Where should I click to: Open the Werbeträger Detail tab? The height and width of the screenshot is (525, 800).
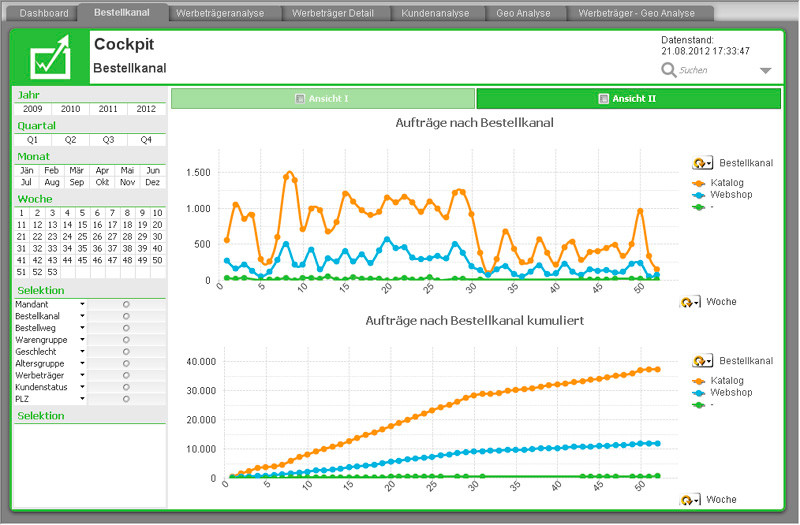pyautogui.click(x=333, y=13)
